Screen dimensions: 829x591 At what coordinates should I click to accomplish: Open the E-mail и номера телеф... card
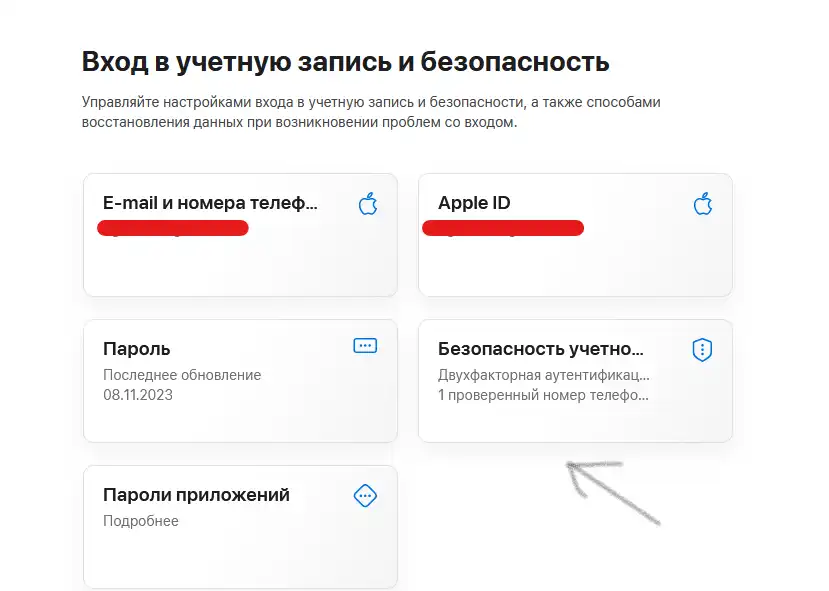[241, 235]
